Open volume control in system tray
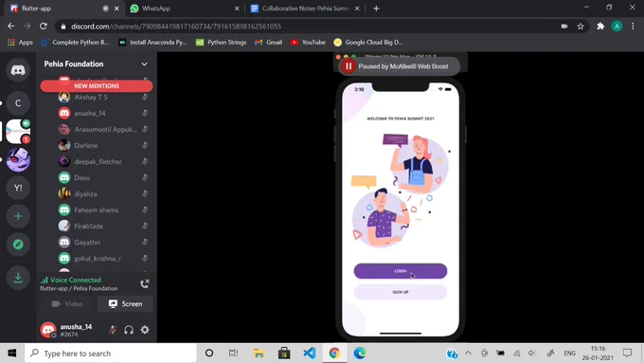Image resolution: width=644 pixels, height=363 pixels. [x=532, y=353]
